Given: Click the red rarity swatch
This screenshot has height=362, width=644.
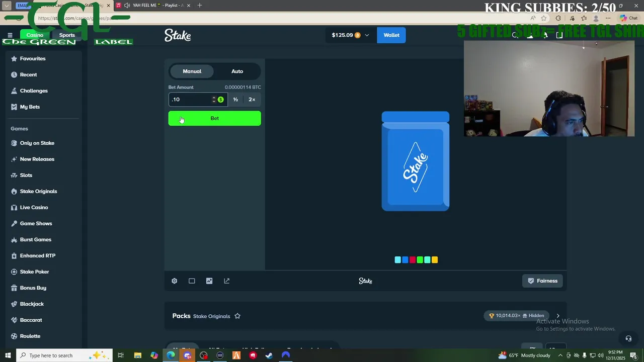Looking at the screenshot, I should [413, 260].
